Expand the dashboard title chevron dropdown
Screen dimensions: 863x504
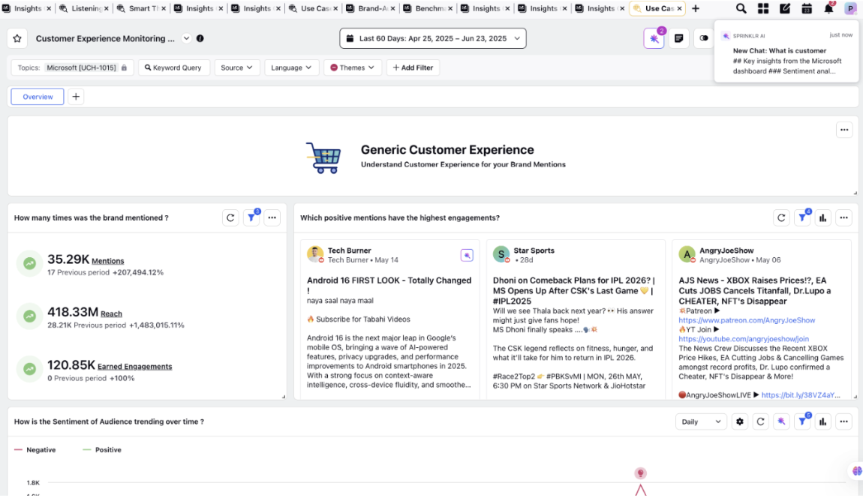(x=187, y=38)
